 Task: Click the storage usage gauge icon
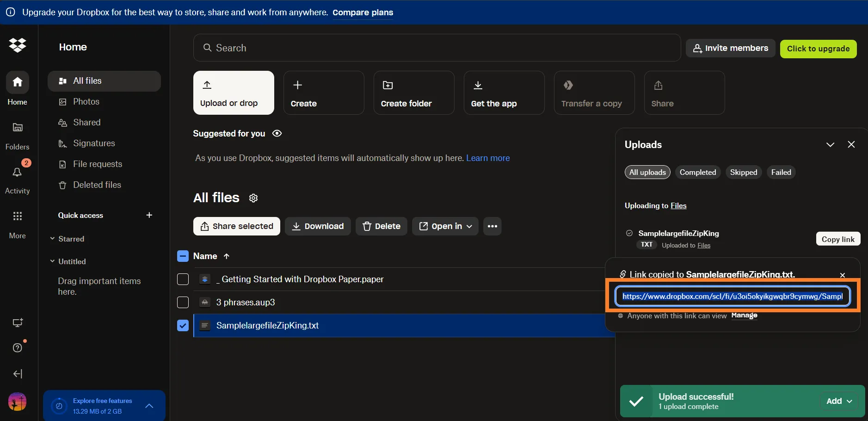point(59,406)
